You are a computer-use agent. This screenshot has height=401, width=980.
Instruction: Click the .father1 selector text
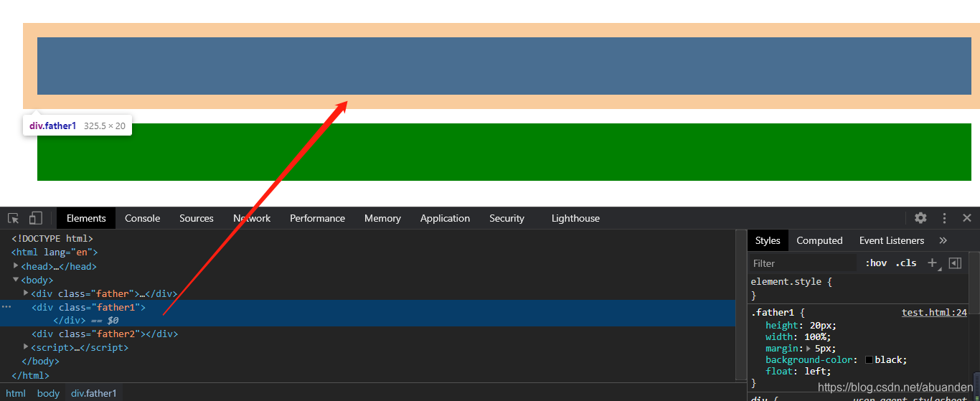773,313
